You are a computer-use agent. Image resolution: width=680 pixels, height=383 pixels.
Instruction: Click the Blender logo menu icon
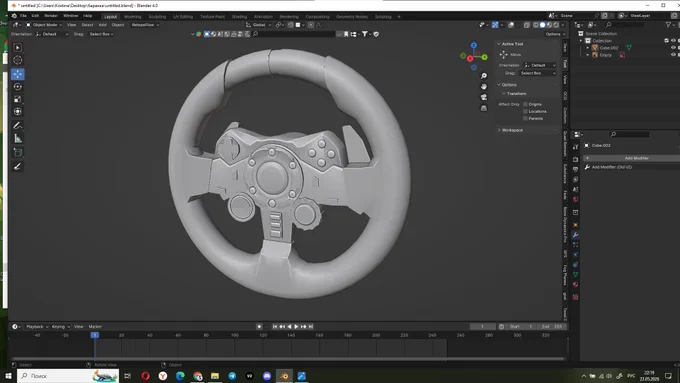click(14, 16)
